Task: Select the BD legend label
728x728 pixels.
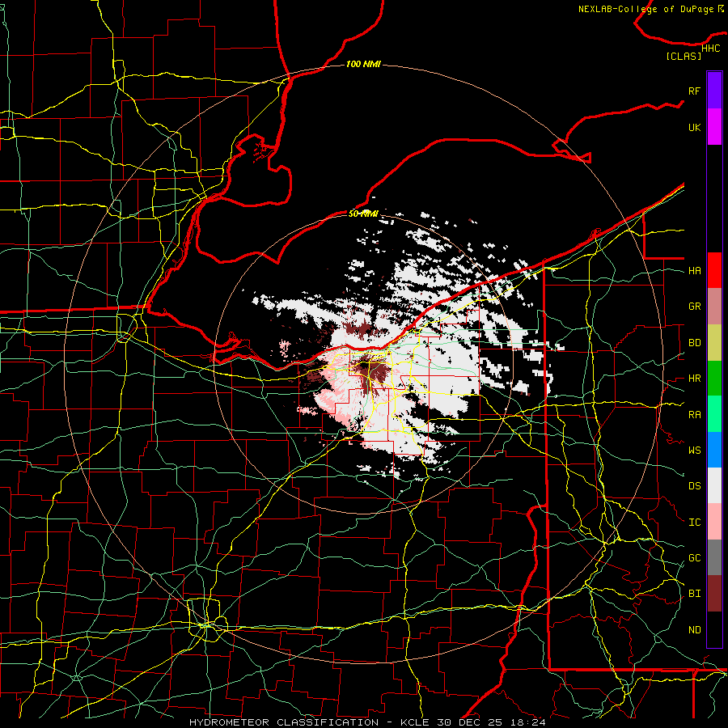Action: 694,343
